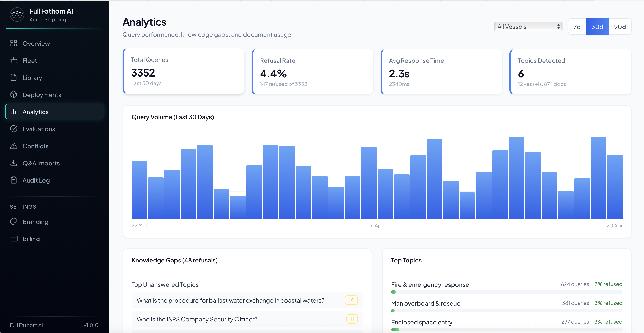Click the Billing credit card icon

pos(13,239)
